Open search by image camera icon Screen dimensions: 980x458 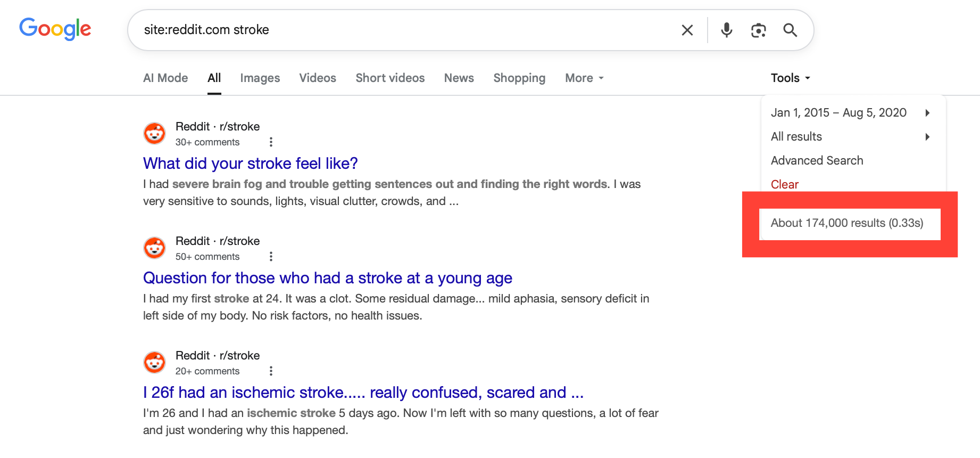(x=759, y=30)
